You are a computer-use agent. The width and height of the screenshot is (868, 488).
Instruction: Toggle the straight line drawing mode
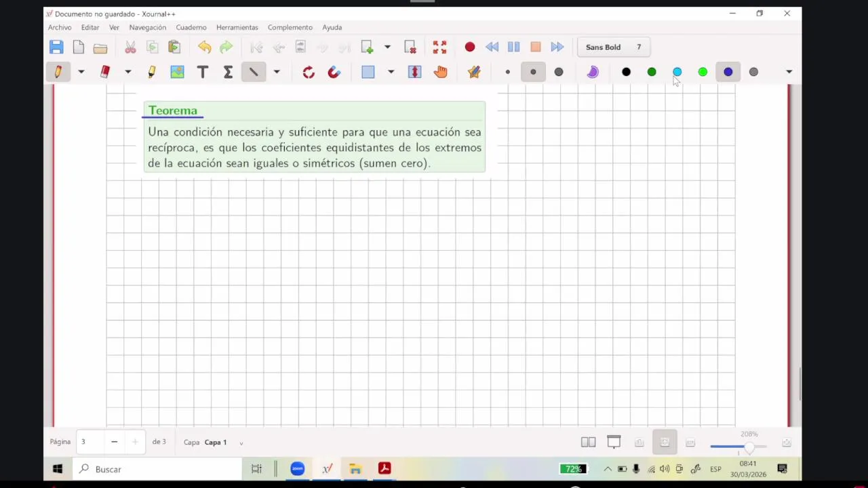tap(253, 72)
